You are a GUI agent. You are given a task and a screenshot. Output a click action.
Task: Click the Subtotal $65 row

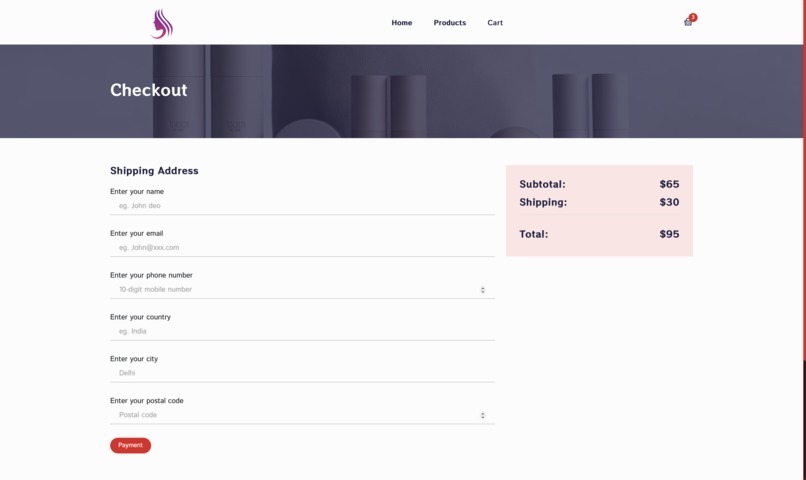(x=599, y=184)
